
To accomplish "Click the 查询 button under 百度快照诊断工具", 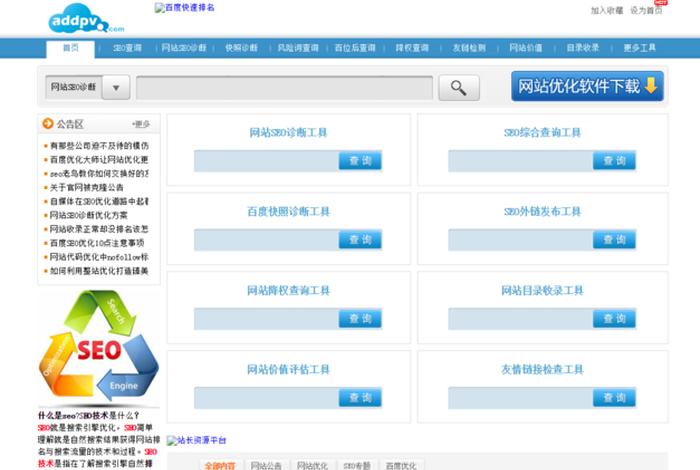I will (360, 240).
